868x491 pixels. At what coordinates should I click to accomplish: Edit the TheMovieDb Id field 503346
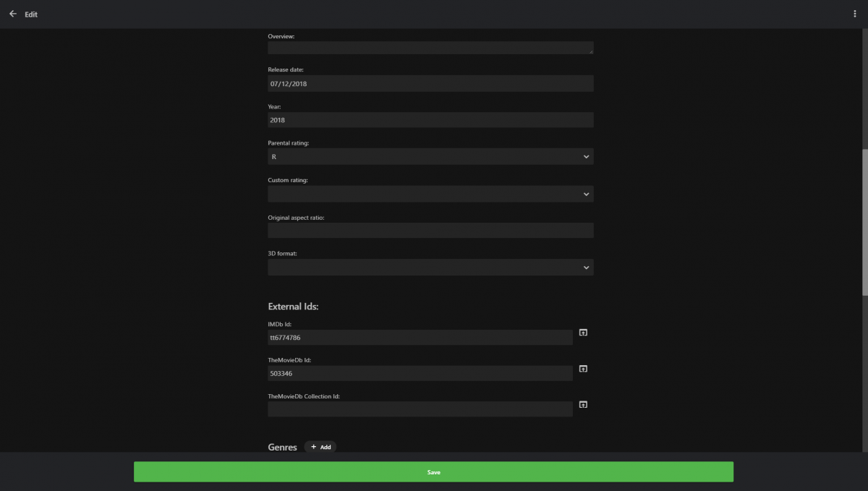(420, 373)
